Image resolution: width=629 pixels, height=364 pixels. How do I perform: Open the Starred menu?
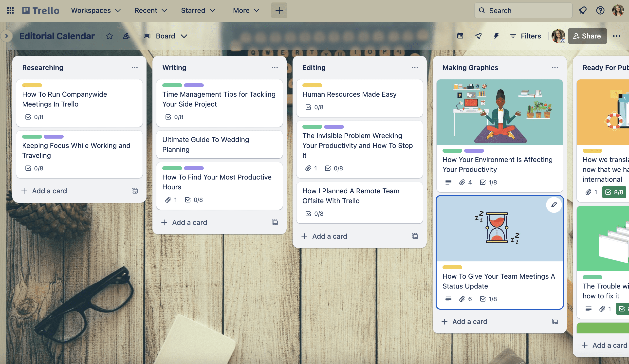(x=198, y=10)
